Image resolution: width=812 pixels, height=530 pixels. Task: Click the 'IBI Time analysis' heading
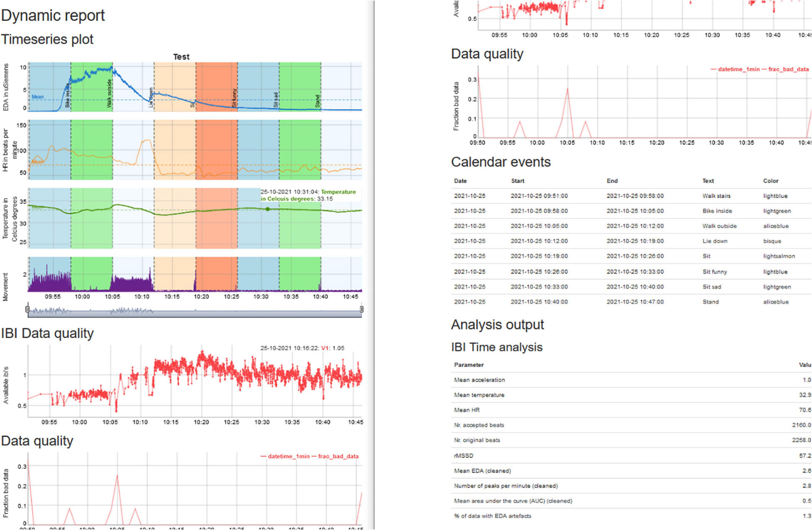click(496, 347)
